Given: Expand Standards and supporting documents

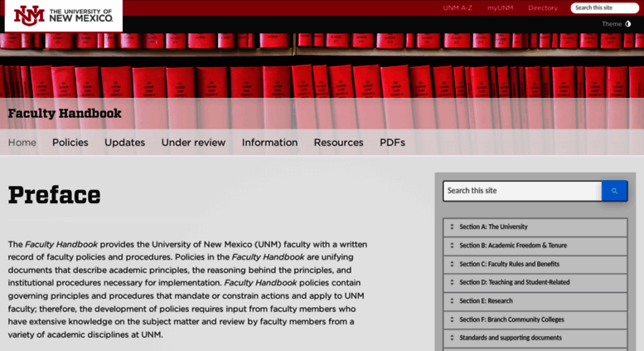Looking at the screenshot, I should pyautogui.click(x=535, y=338).
